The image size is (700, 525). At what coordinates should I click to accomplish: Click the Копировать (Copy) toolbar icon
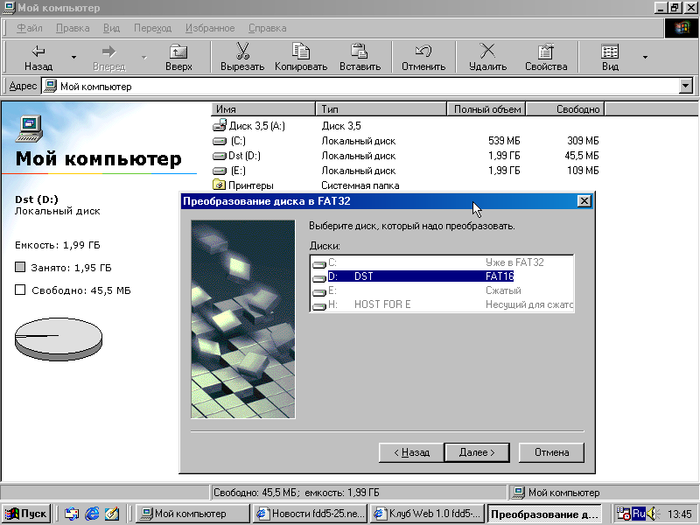(301, 51)
